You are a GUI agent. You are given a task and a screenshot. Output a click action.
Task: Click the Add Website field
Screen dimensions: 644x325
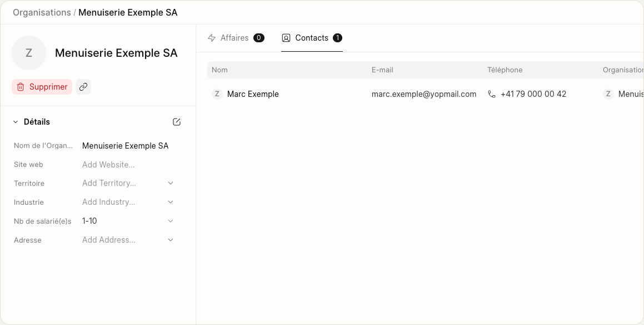pyautogui.click(x=128, y=165)
